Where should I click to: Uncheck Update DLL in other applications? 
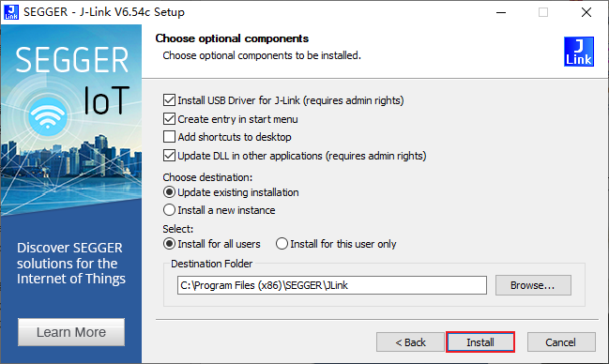169,156
